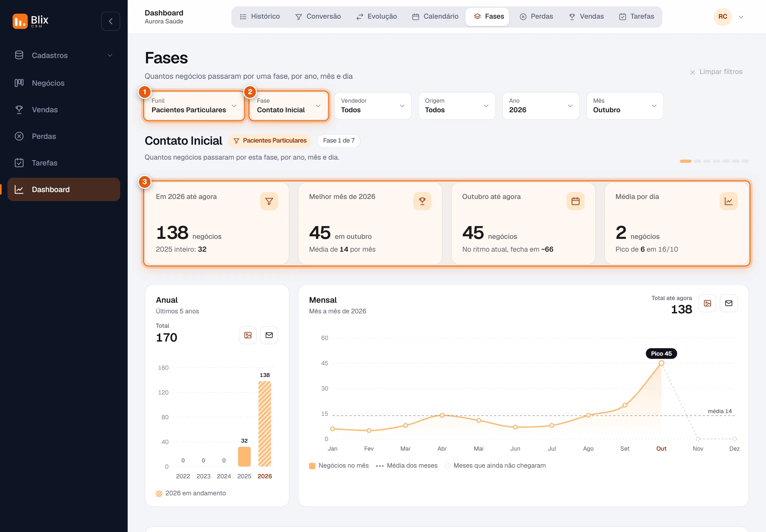Click the 2026 striped bar in Anual chart
The width and height of the screenshot is (766, 532).
point(265,424)
